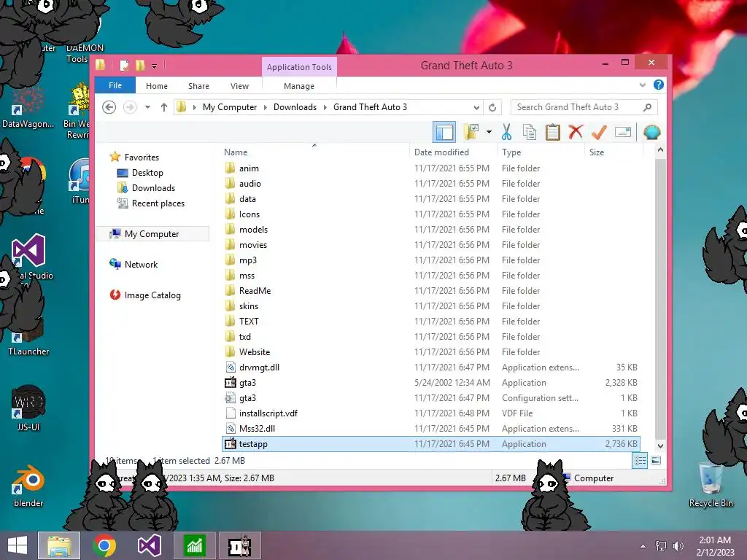Screen dimensions: 747x560
Task: Cut selection with the scissors icon
Action: [506, 132]
